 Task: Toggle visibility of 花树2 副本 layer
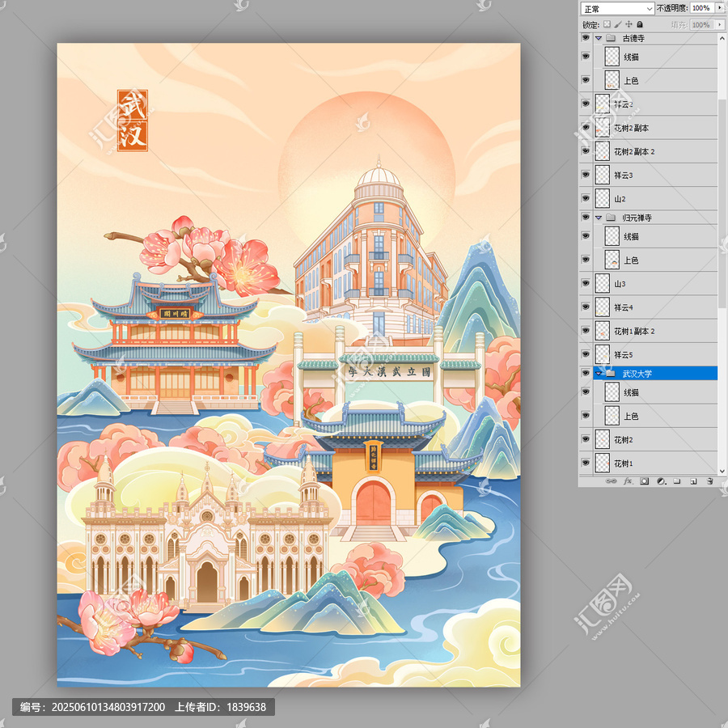(x=586, y=127)
